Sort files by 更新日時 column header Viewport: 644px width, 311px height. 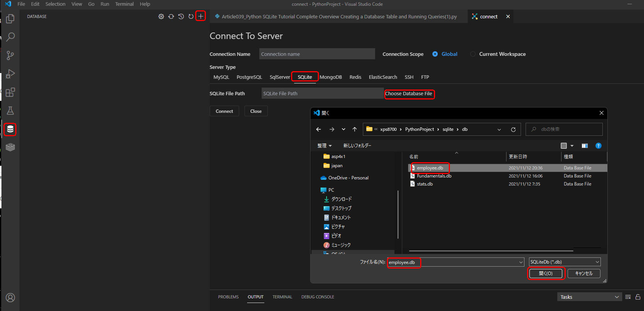(x=518, y=157)
